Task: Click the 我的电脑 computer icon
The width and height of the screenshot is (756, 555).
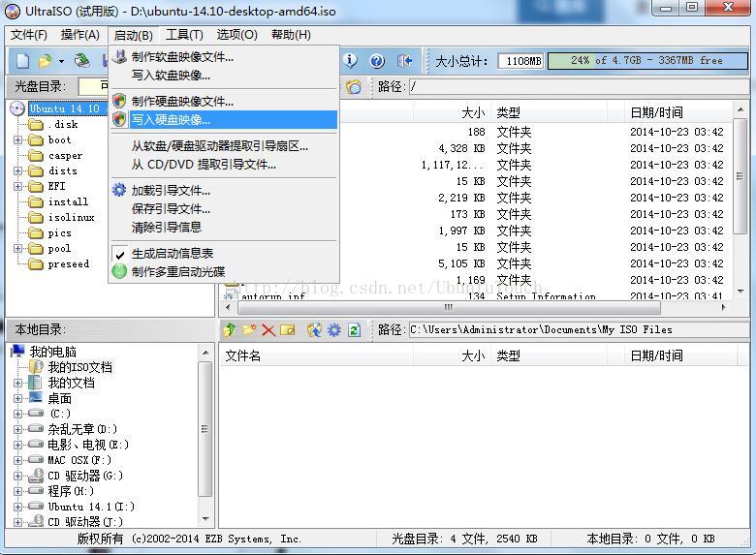Action: click(17, 352)
